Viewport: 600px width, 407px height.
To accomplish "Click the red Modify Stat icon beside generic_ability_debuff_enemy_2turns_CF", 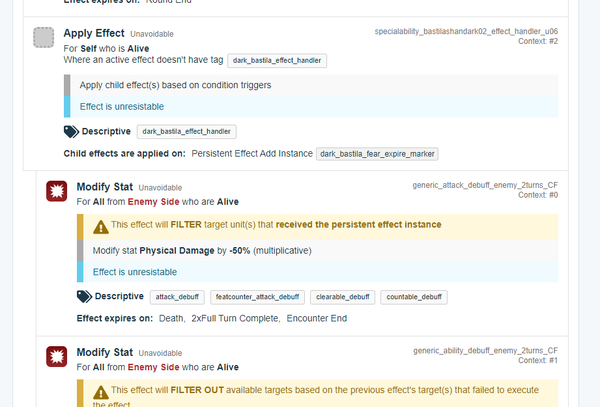I will pos(56,357).
